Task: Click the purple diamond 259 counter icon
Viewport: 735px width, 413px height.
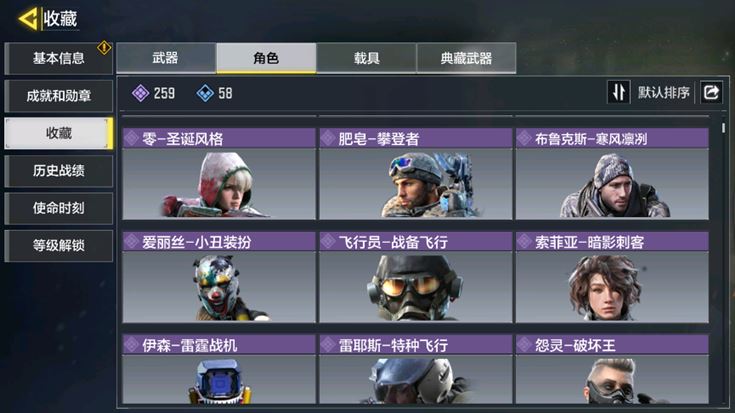Action: pyautogui.click(x=141, y=93)
